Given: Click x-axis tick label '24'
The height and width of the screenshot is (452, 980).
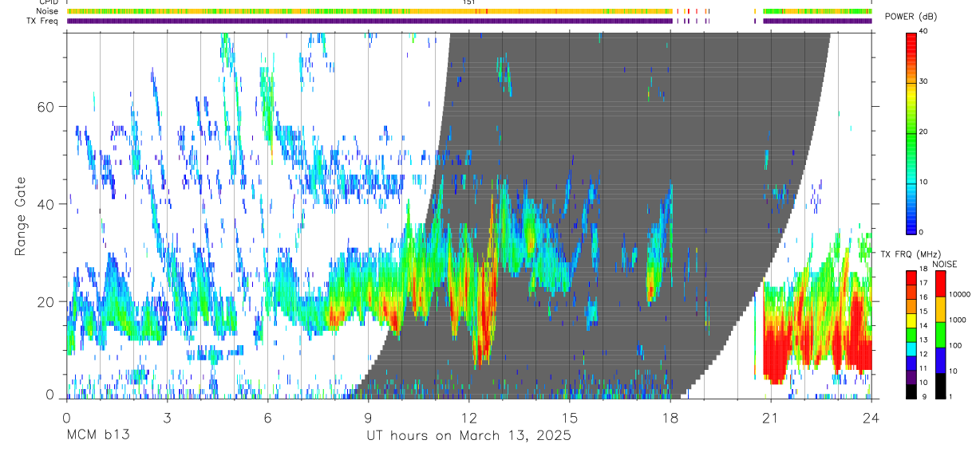Looking at the screenshot, I should pyautogui.click(x=871, y=417).
